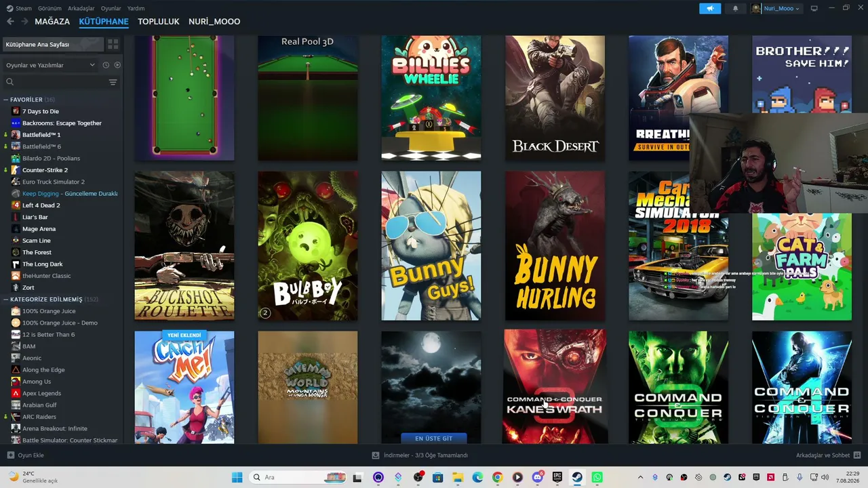Viewport: 868px width, 488px height.
Task: Click the Oyun Ekle button
Action: coord(26,455)
